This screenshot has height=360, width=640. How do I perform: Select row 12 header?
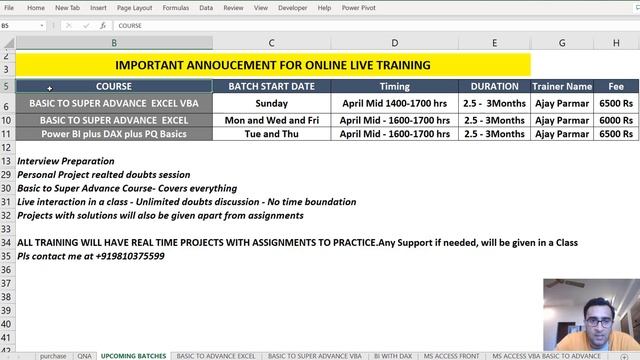click(6, 147)
